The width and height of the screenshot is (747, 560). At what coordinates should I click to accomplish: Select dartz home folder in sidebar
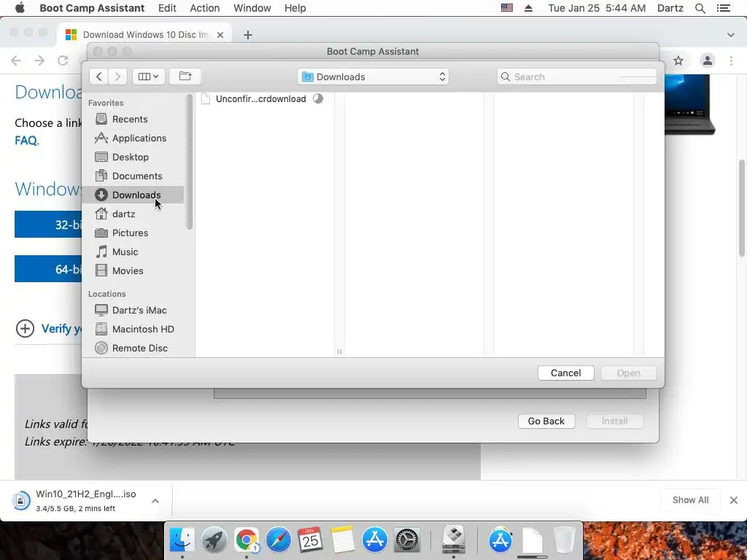[x=133, y=214]
